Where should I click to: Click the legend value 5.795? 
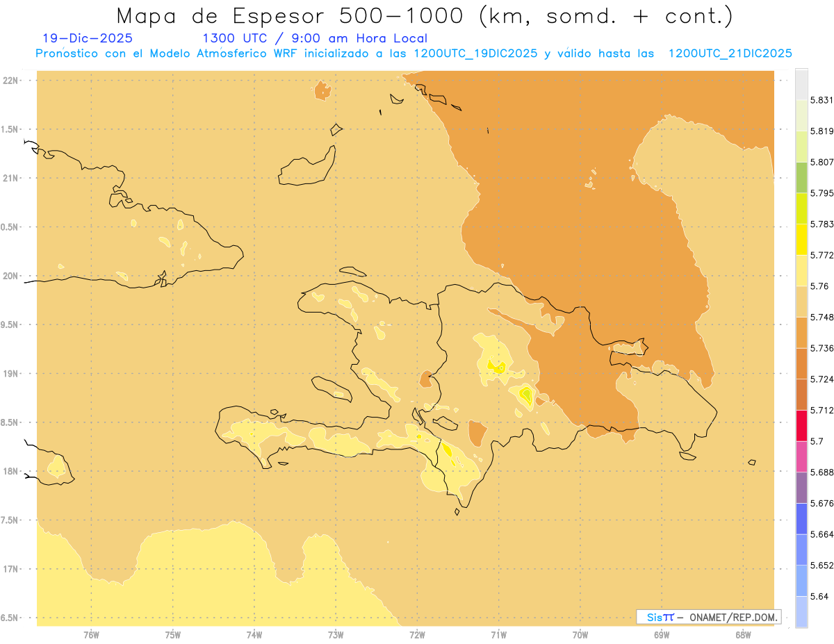(x=821, y=193)
